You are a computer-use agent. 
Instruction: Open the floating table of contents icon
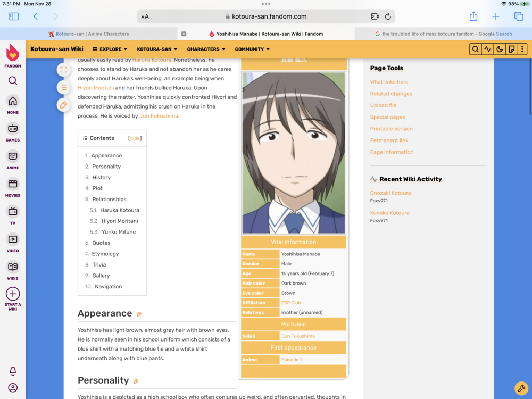click(63, 88)
